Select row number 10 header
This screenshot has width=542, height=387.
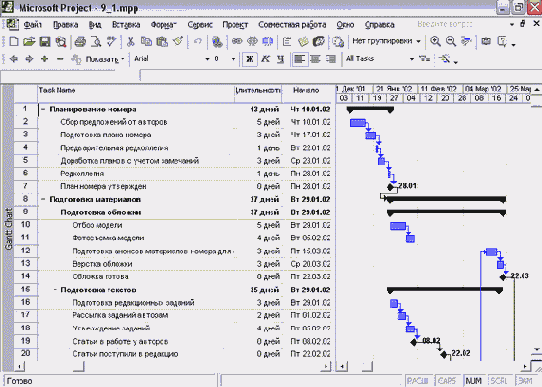26,225
